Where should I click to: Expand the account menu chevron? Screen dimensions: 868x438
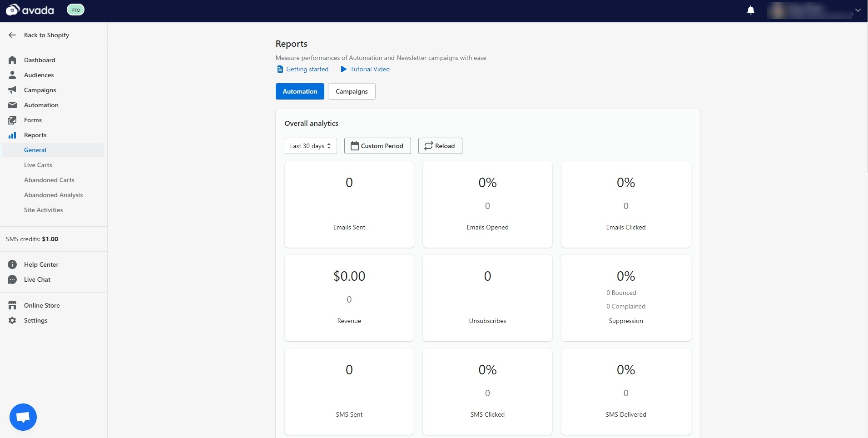coord(858,10)
